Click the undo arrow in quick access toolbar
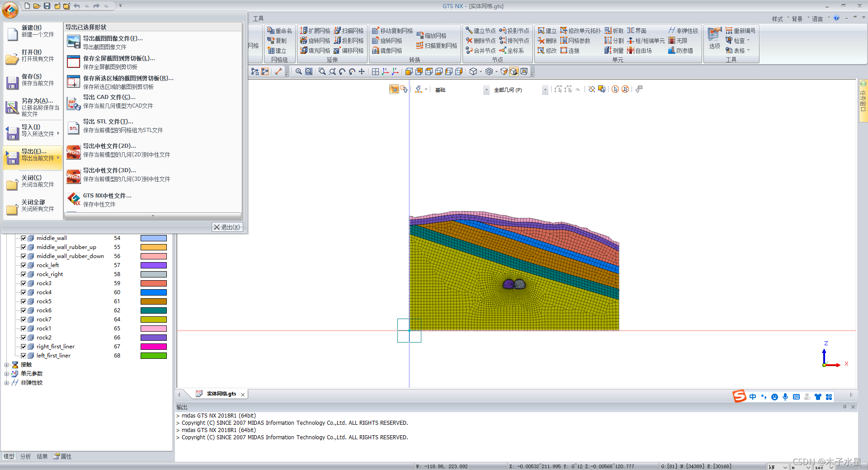 click(x=77, y=6)
